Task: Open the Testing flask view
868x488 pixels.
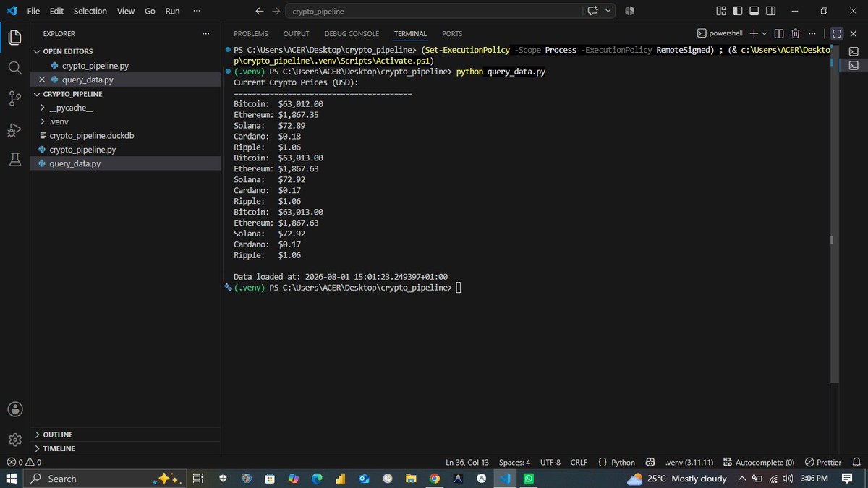Action: [x=14, y=160]
